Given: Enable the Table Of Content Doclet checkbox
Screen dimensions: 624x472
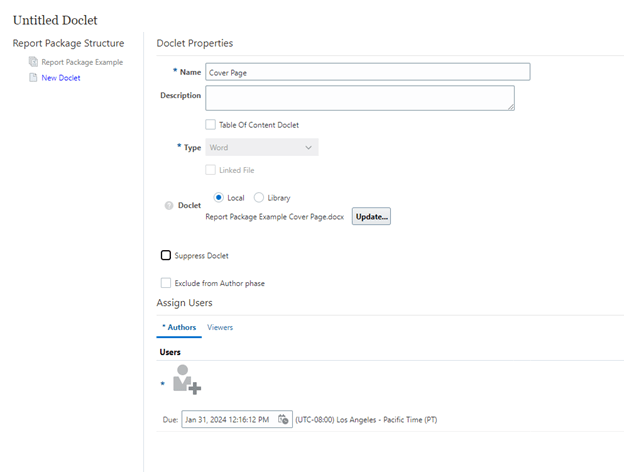Looking at the screenshot, I should click(x=210, y=125).
